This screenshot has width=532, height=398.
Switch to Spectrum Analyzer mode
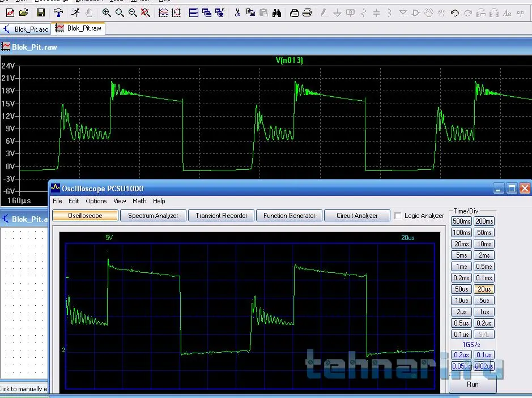point(153,216)
